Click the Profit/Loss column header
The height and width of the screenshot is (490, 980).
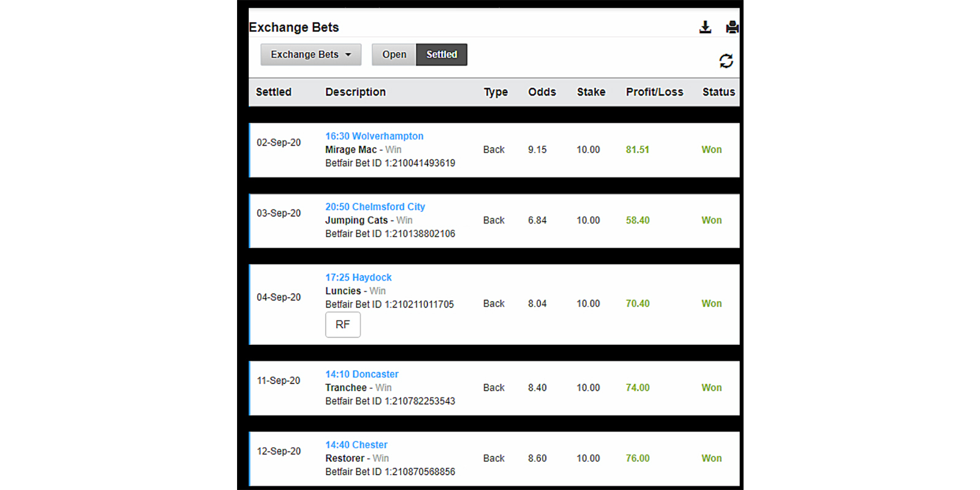pos(654,92)
